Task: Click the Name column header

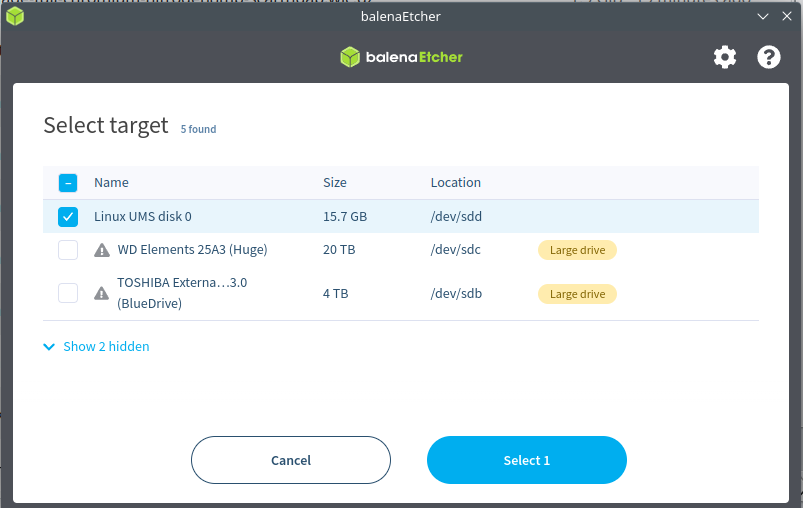Action: (111, 183)
